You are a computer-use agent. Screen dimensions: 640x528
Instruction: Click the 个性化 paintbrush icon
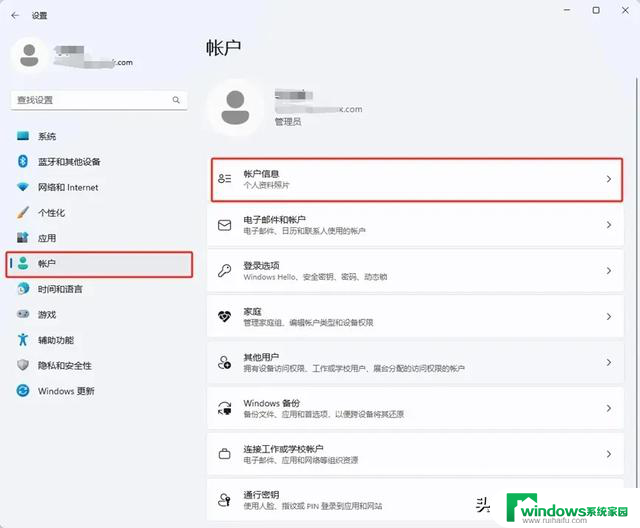tap(23, 212)
